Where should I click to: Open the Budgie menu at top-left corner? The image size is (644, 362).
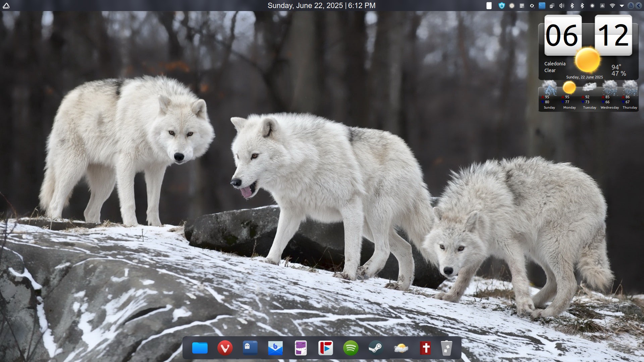pyautogui.click(x=6, y=6)
